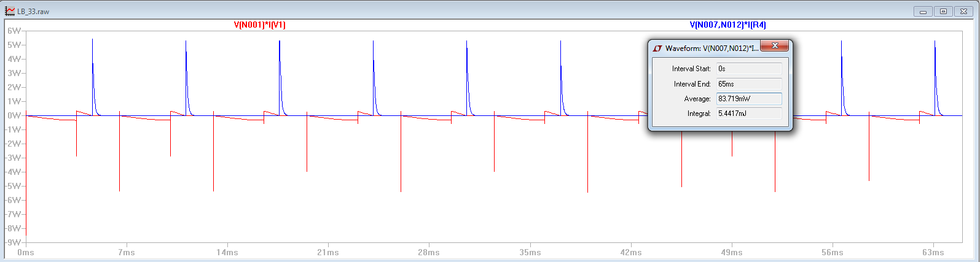Click the 0ms tick on time axis
Viewport: 980px width, 262px height.
[x=26, y=252]
